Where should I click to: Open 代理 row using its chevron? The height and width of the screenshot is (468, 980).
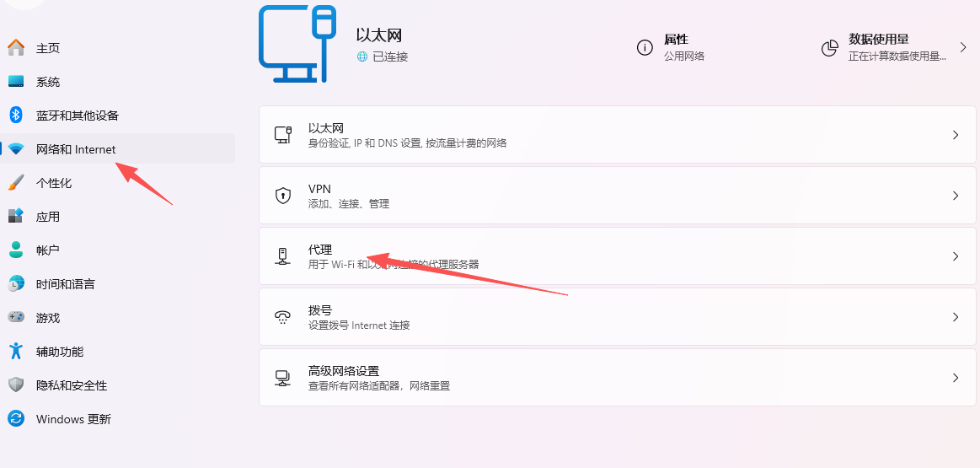coord(956,256)
